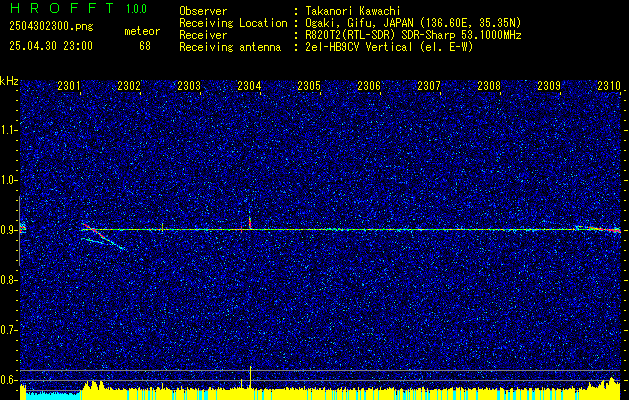This screenshot has height=400, width=629.
Task: Click the 1.1 kHz axis label
Action: [9, 130]
